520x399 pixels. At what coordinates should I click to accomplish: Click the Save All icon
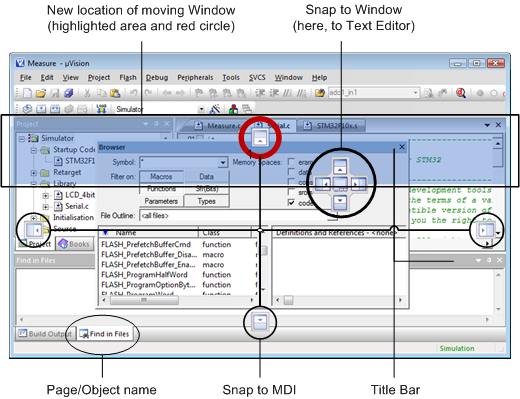coord(69,93)
